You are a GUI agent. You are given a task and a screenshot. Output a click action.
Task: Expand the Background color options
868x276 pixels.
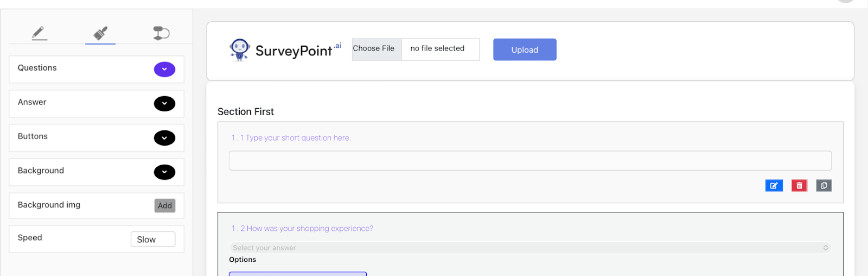(x=164, y=172)
